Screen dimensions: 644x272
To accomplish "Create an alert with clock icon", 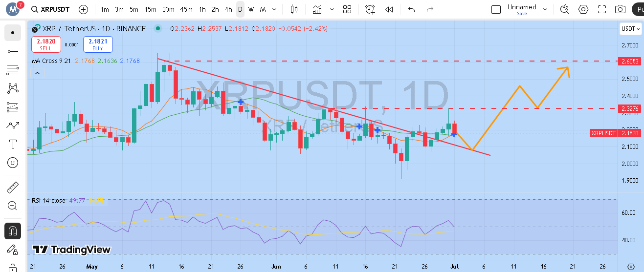I will tap(370, 9).
